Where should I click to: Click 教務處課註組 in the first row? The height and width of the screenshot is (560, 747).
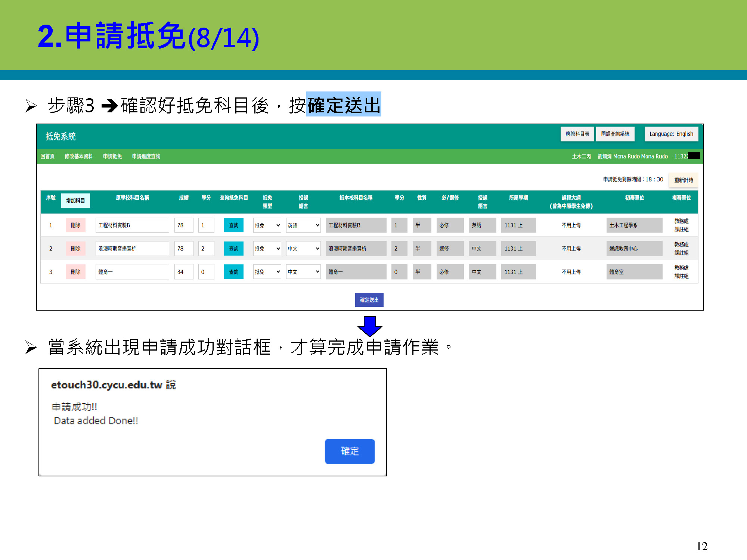[x=681, y=225]
